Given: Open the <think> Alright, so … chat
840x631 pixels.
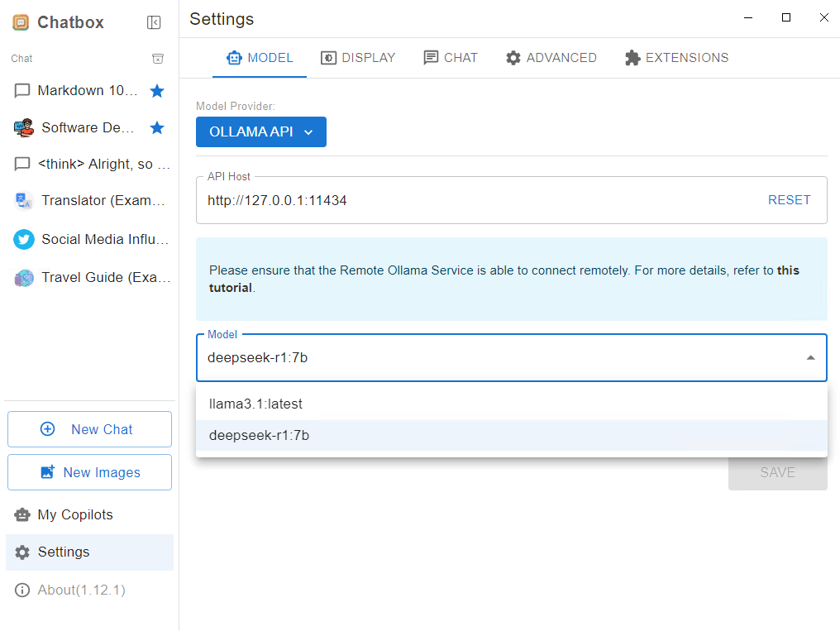Looking at the screenshot, I should (89, 164).
